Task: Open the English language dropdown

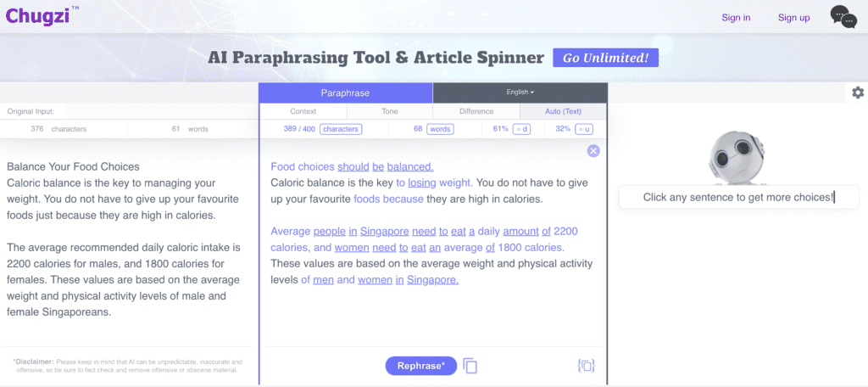Action: pos(520,93)
